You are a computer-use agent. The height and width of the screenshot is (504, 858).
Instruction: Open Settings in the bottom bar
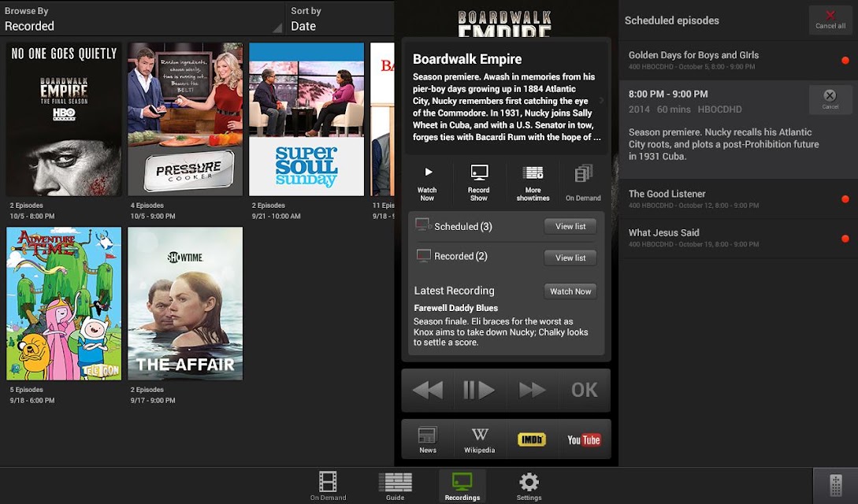[529, 485]
